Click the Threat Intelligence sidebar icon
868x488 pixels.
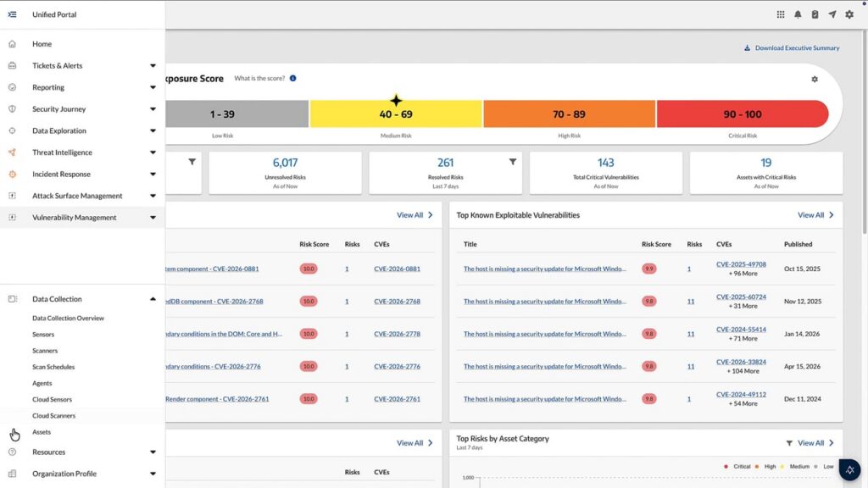coord(12,152)
